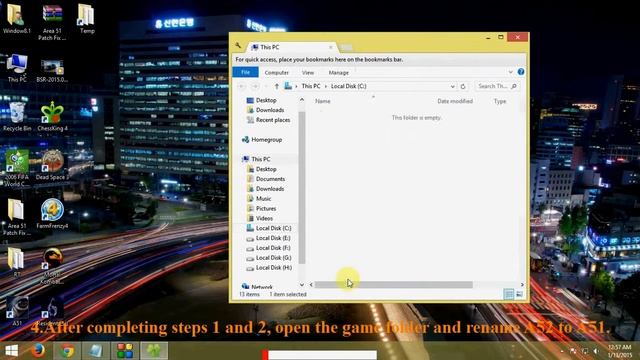
Task: Click the colorful squares taskbar icon
Action: (125, 351)
